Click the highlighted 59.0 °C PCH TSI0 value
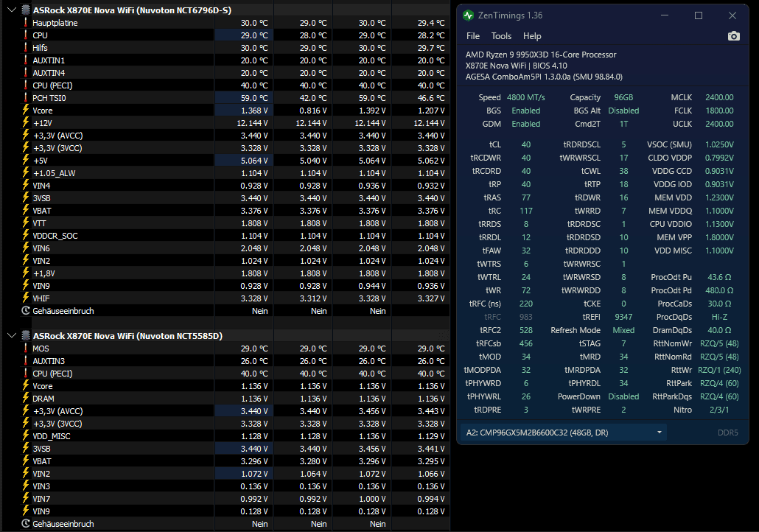Image resolution: width=759 pixels, height=532 pixels. coord(254,98)
